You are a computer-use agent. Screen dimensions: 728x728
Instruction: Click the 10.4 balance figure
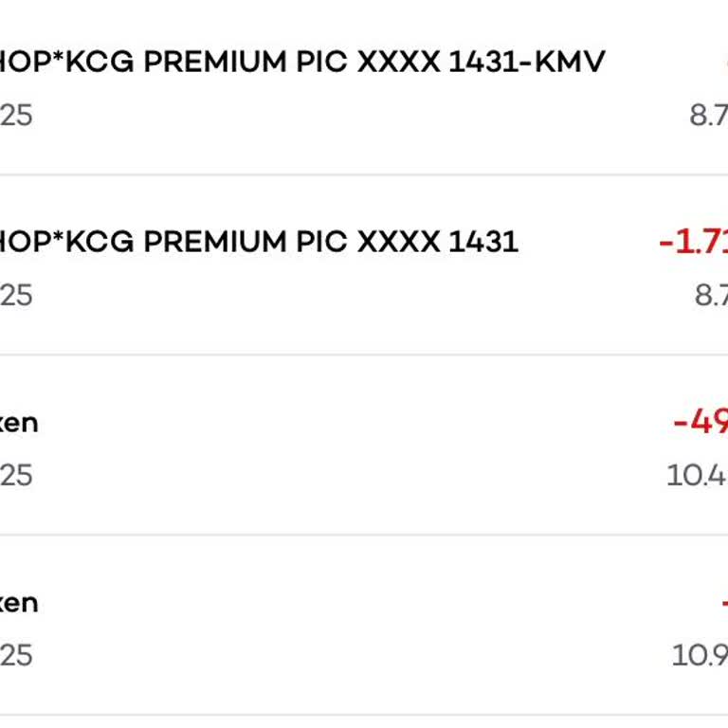tap(698, 475)
